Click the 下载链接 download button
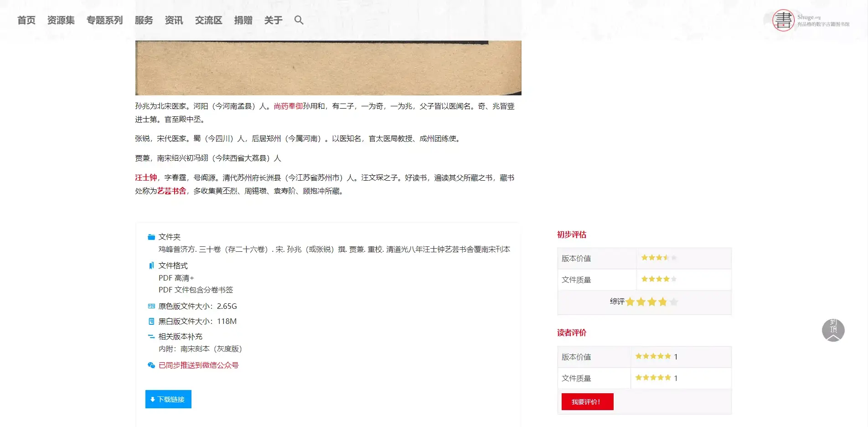 tap(168, 399)
